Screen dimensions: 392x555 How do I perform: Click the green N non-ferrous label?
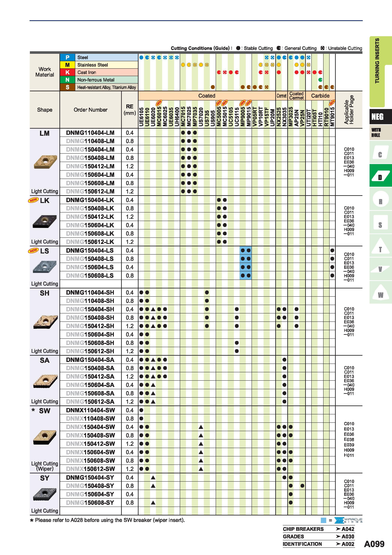click(67, 80)
